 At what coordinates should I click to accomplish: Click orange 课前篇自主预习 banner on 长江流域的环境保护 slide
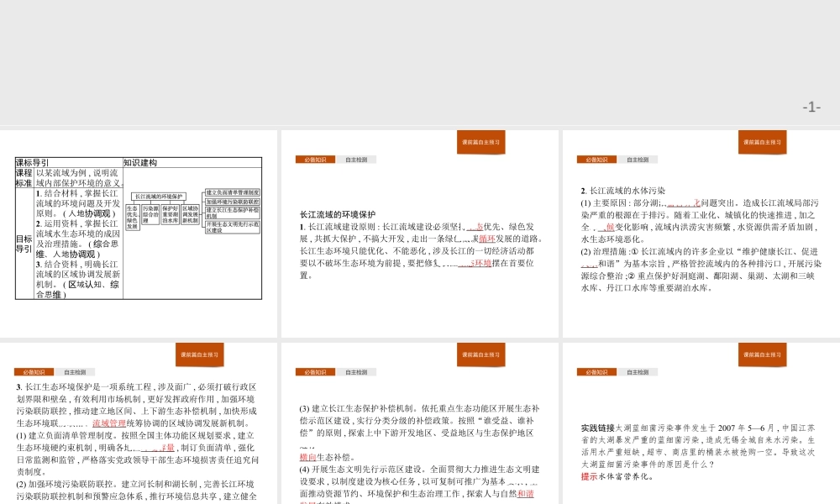pos(480,142)
